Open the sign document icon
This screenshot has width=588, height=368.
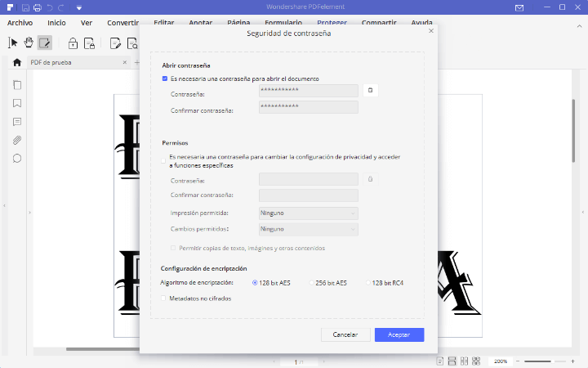point(115,43)
